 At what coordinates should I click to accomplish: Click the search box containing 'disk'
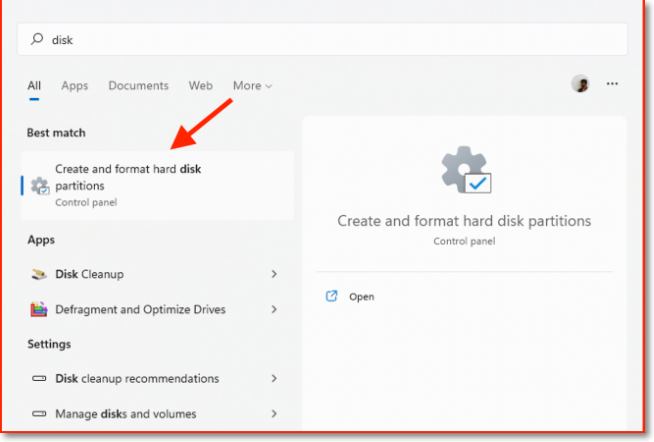click(322, 40)
